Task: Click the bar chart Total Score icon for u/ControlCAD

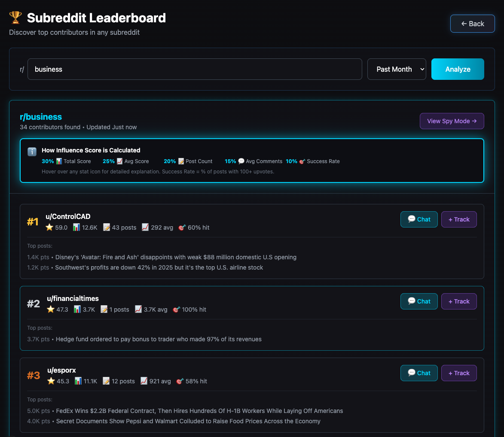Action: [x=77, y=227]
